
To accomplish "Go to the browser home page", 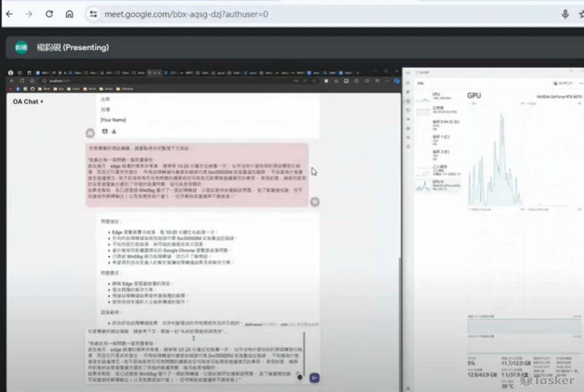I will (x=69, y=14).
